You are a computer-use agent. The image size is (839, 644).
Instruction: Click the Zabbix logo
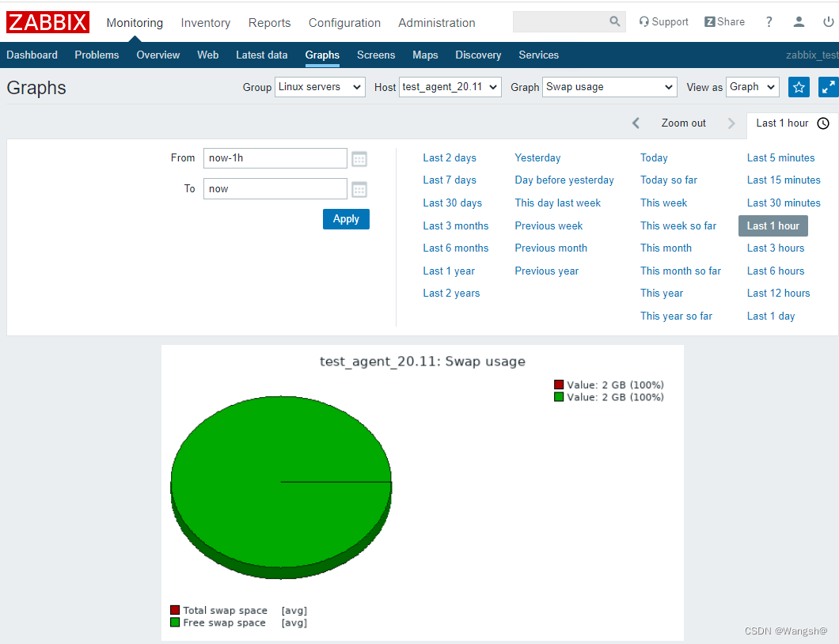[x=47, y=22]
